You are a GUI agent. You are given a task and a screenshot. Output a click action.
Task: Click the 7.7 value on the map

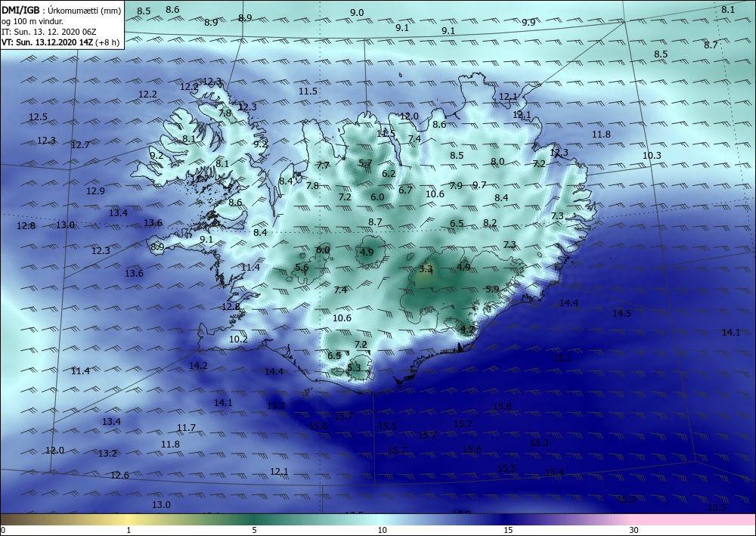[x=323, y=166]
